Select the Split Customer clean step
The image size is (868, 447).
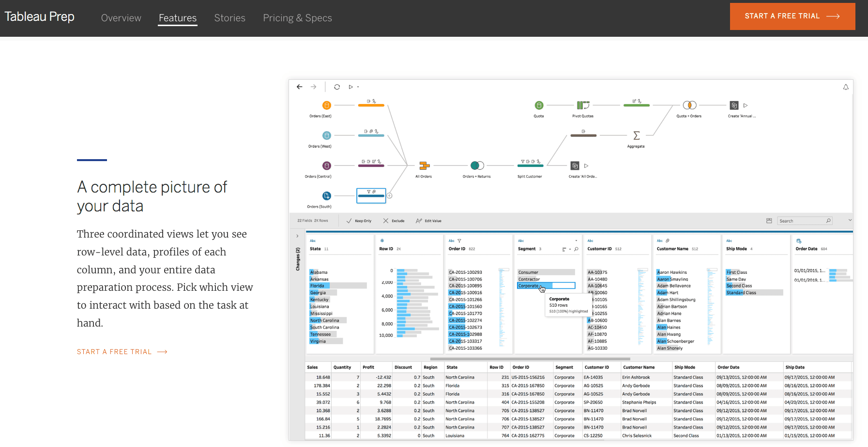pyautogui.click(x=531, y=165)
